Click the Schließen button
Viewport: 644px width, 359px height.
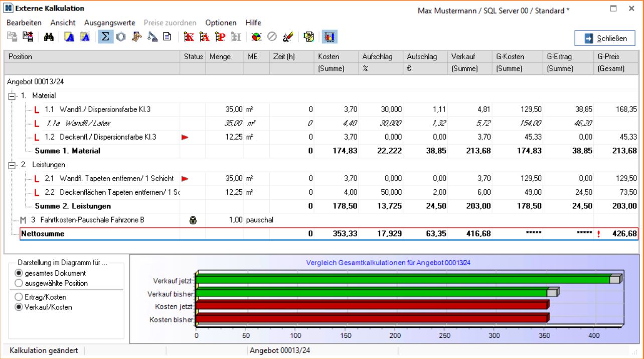[605, 39]
